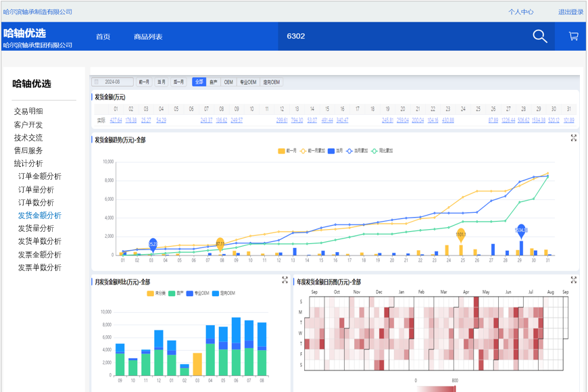This screenshot has height=392, width=588.
Task: Select the 全部 filter tab
Action: 199,82
